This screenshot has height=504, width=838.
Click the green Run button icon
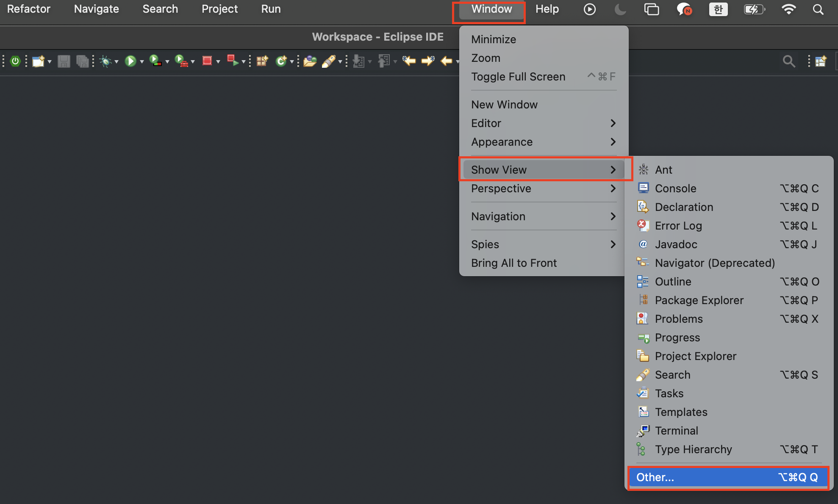pyautogui.click(x=130, y=61)
